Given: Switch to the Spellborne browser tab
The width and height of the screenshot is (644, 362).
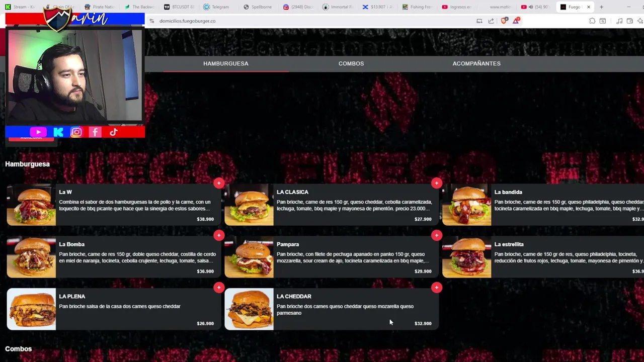Looking at the screenshot, I should pyautogui.click(x=258, y=7).
